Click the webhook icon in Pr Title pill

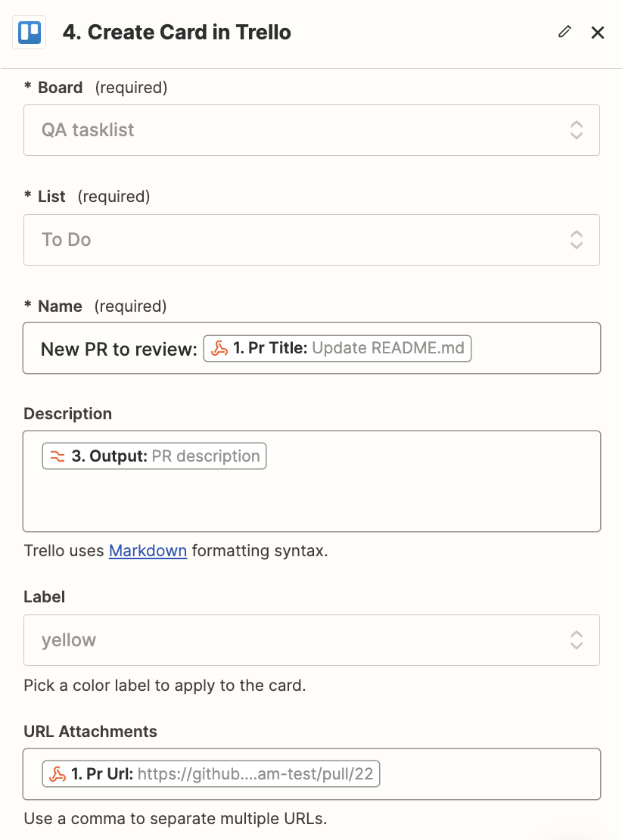tap(219, 349)
